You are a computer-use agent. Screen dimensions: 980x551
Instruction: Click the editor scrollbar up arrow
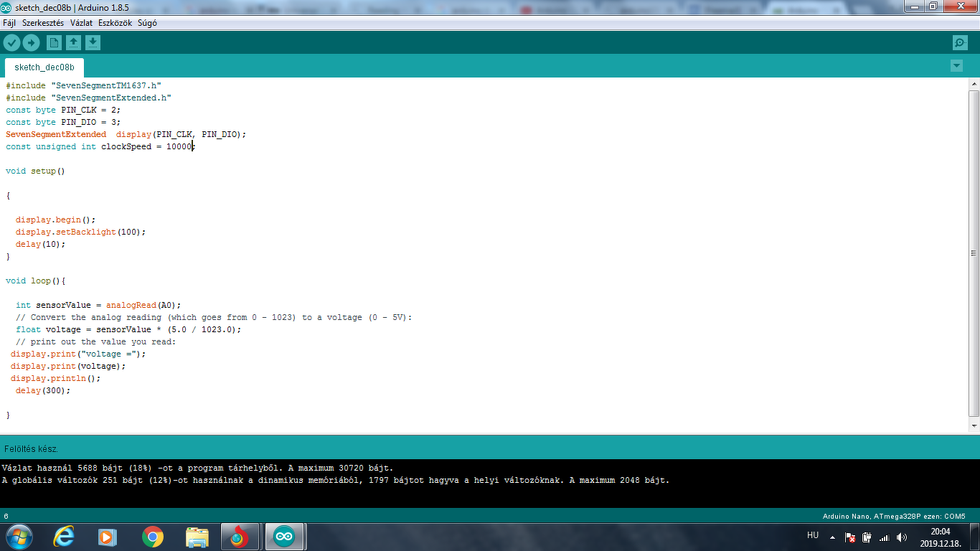click(974, 85)
